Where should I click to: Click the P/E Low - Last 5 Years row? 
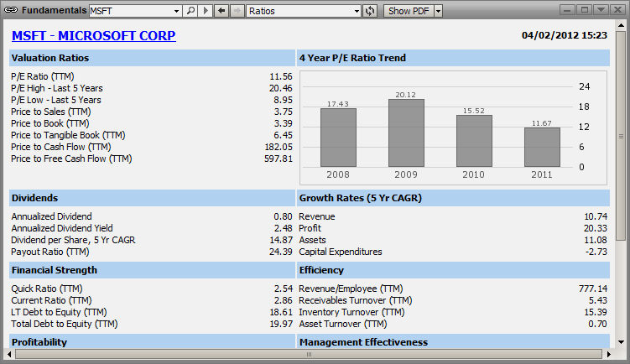152,100
